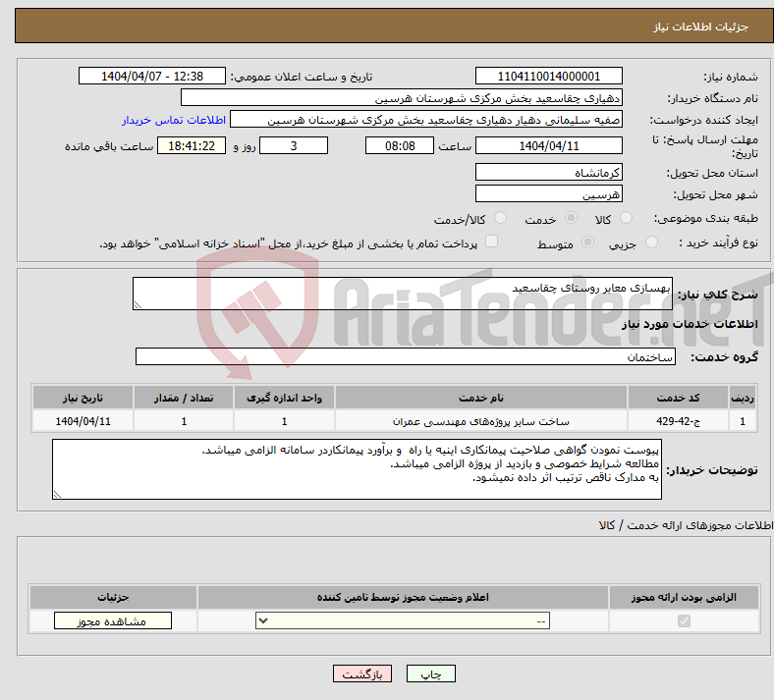Click the delivery province field کرمانشاه
Viewport: 774px width, 700px height.
coord(548,172)
